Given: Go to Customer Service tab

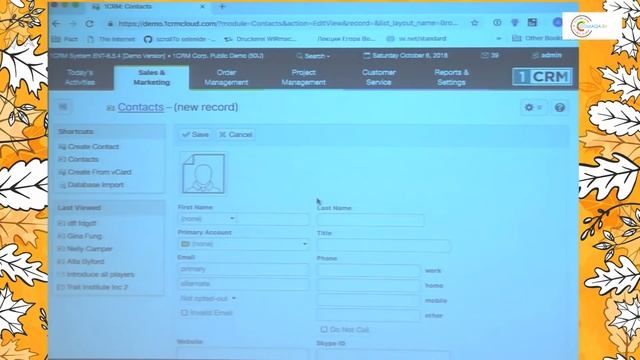Looking at the screenshot, I should coord(378,77).
